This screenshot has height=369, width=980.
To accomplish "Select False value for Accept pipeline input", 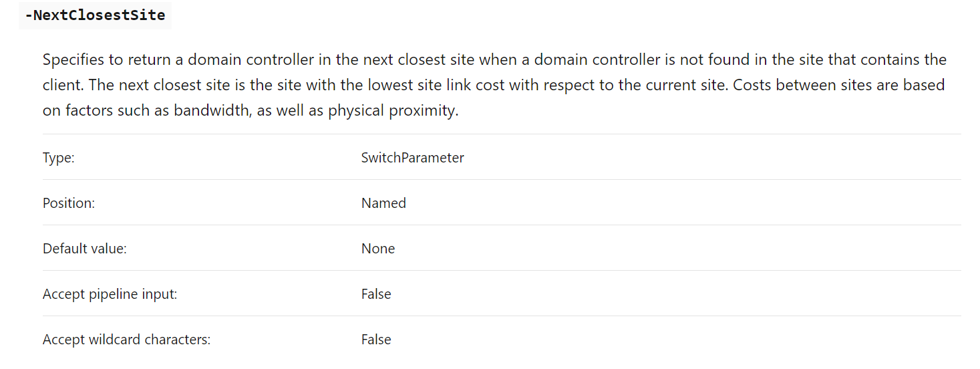I will 376,294.
